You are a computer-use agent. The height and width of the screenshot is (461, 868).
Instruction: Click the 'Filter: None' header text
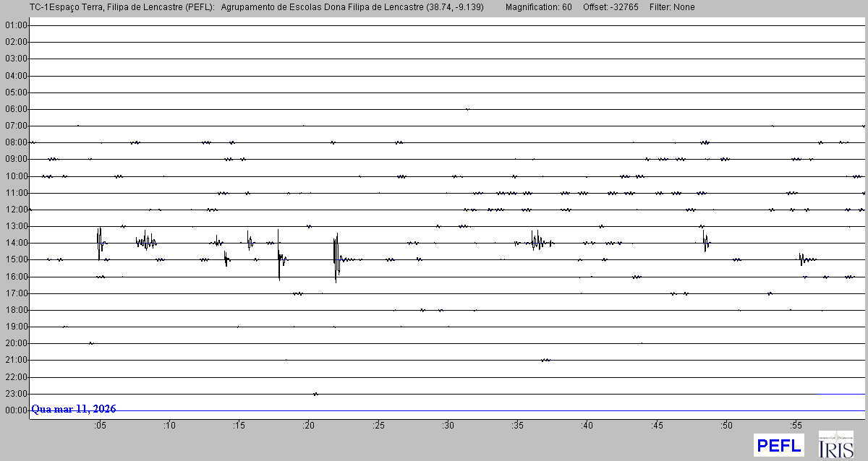coord(673,7)
